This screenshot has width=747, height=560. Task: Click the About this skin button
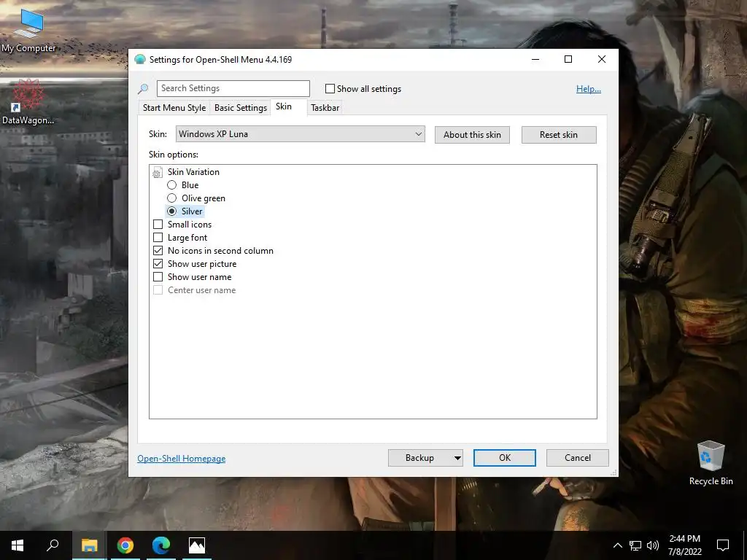coord(472,135)
